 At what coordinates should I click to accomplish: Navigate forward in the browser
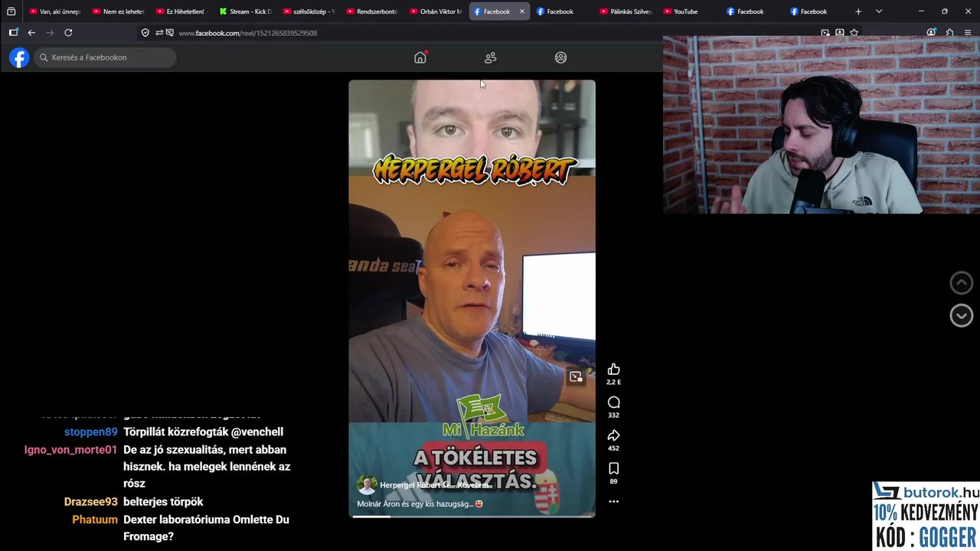tap(50, 33)
